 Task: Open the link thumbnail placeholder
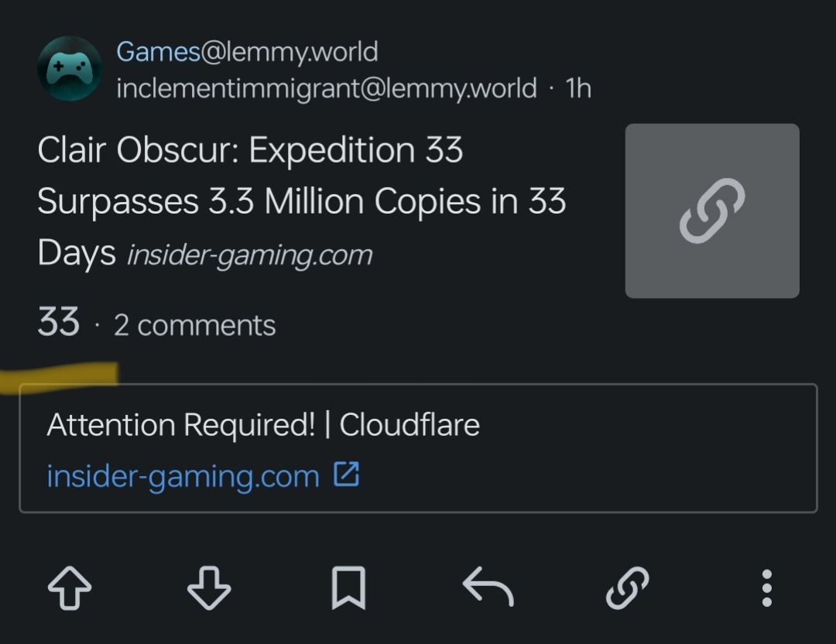712,211
